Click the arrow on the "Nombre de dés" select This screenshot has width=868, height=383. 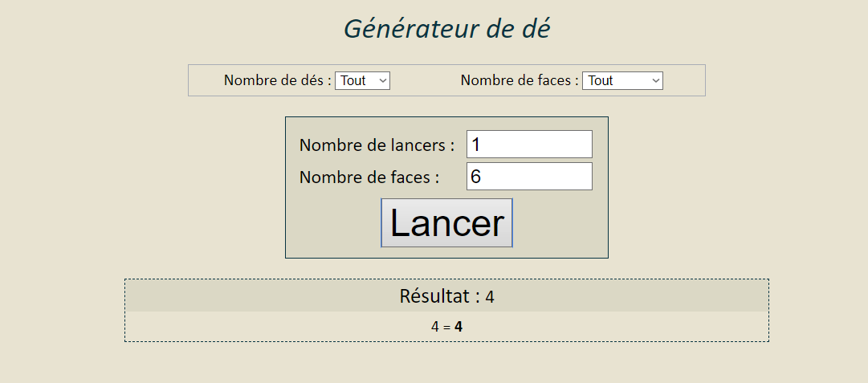382,80
